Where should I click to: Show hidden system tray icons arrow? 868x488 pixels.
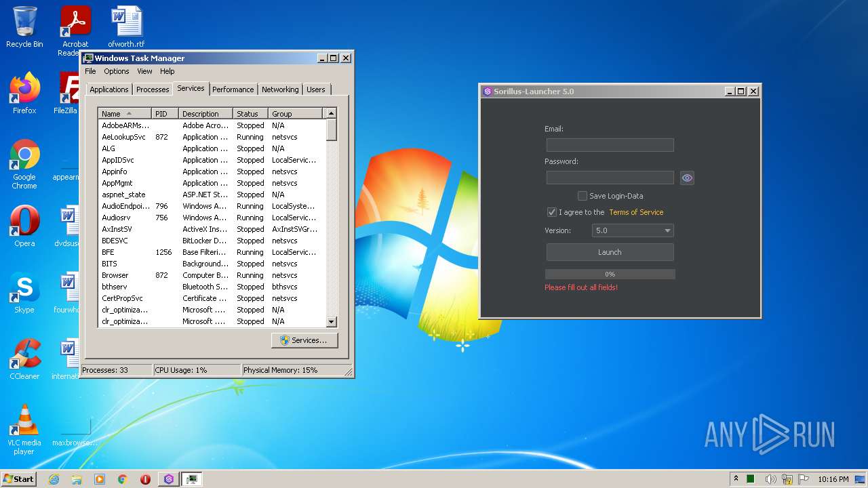coord(736,479)
